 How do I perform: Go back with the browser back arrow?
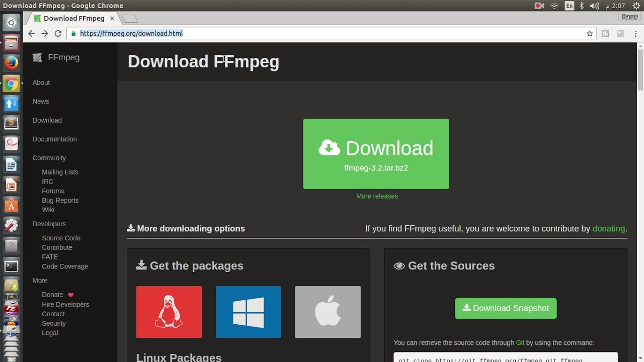click(32, 33)
